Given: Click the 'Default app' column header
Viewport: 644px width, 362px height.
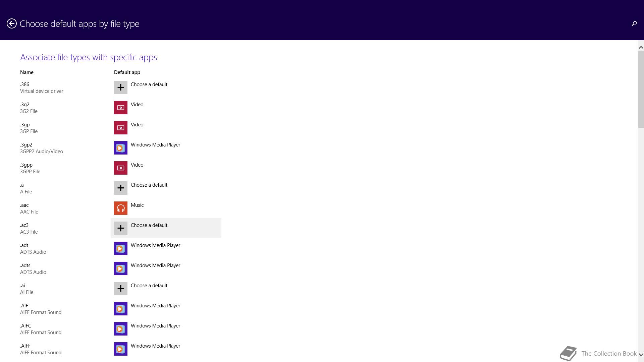Looking at the screenshot, I should tap(127, 72).
